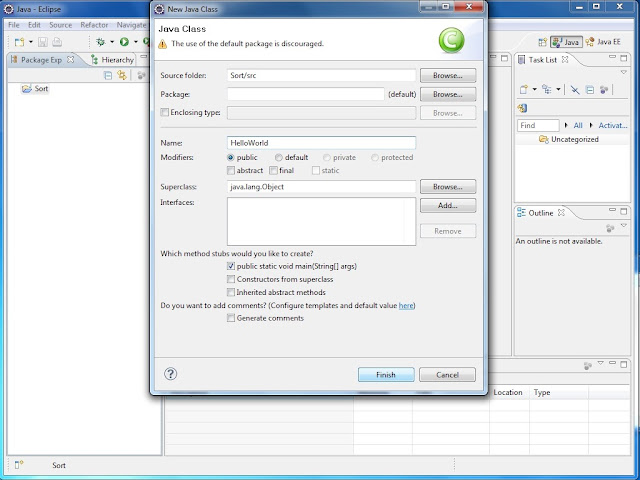Check the abstract modifier checkbox
The image size is (640, 480).
point(231,170)
